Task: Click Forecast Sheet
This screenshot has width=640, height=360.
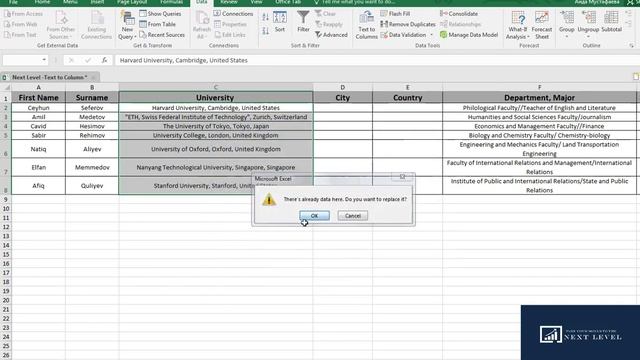Action: point(542,25)
